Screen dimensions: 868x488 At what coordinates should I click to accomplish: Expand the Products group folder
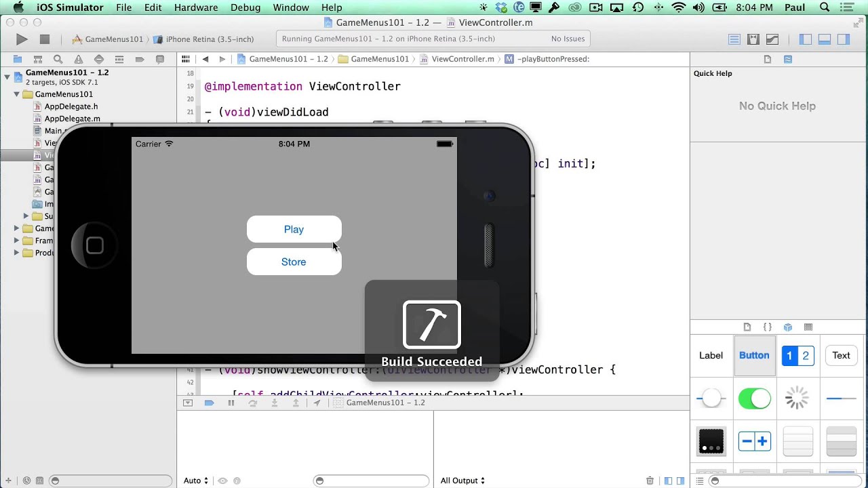17,253
